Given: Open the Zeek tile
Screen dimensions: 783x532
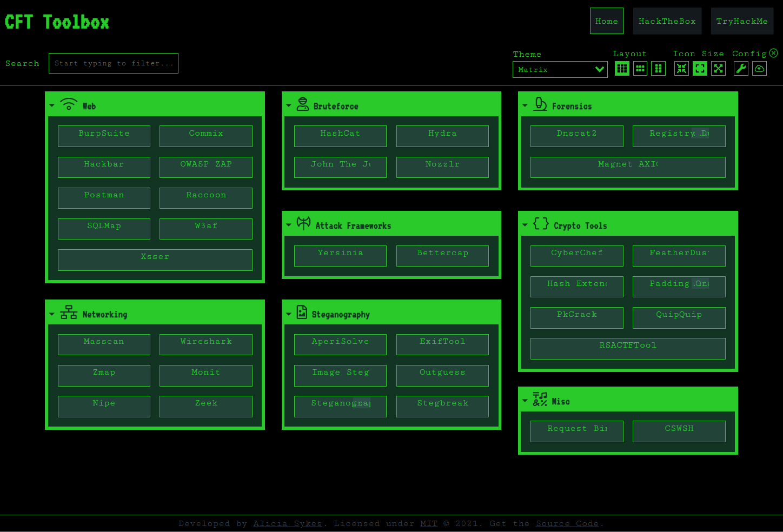Looking at the screenshot, I should click(x=206, y=406).
